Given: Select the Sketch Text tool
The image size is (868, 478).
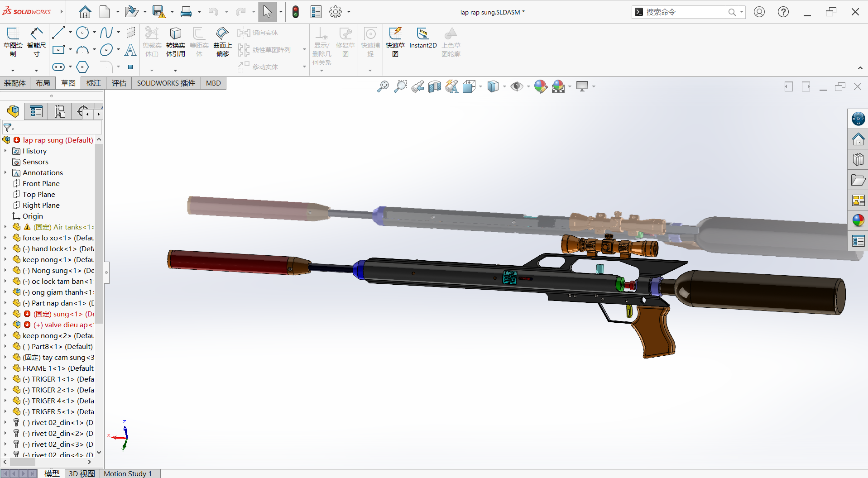Looking at the screenshot, I should coord(130,50).
